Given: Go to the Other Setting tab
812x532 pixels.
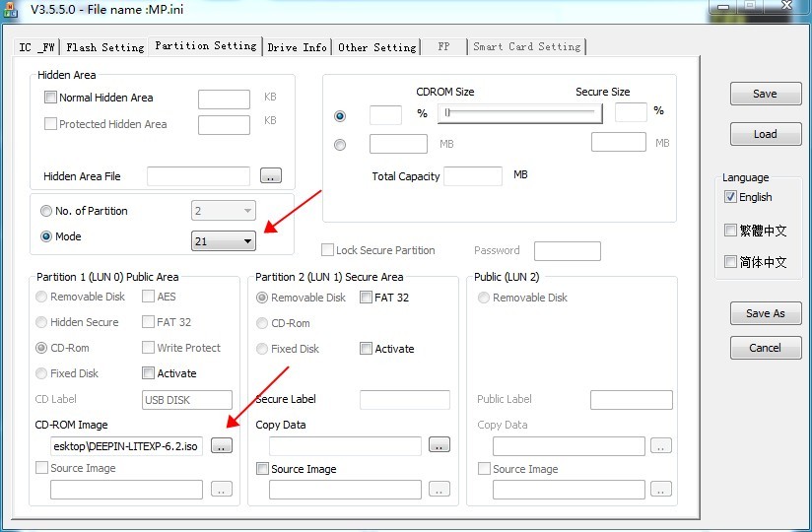Looking at the screenshot, I should 376,46.
